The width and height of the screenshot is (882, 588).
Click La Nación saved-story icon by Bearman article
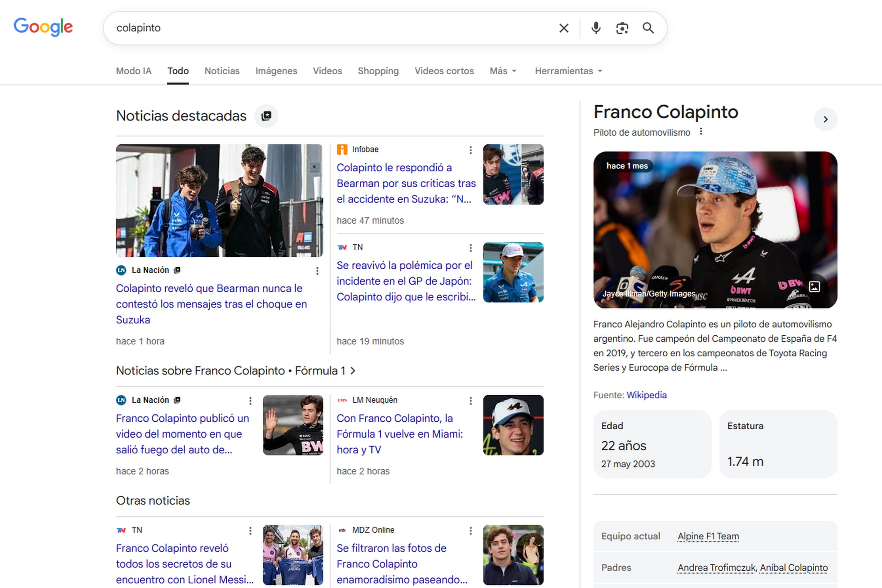pyautogui.click(x=177, y=270)
